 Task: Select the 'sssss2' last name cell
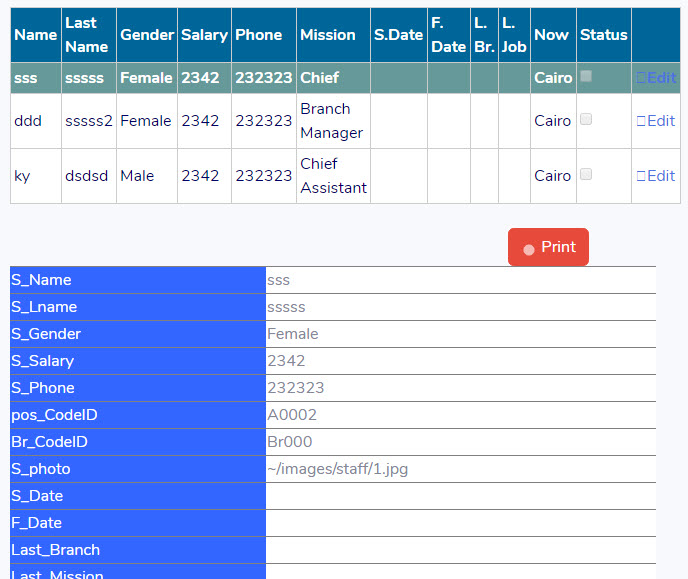89,121
